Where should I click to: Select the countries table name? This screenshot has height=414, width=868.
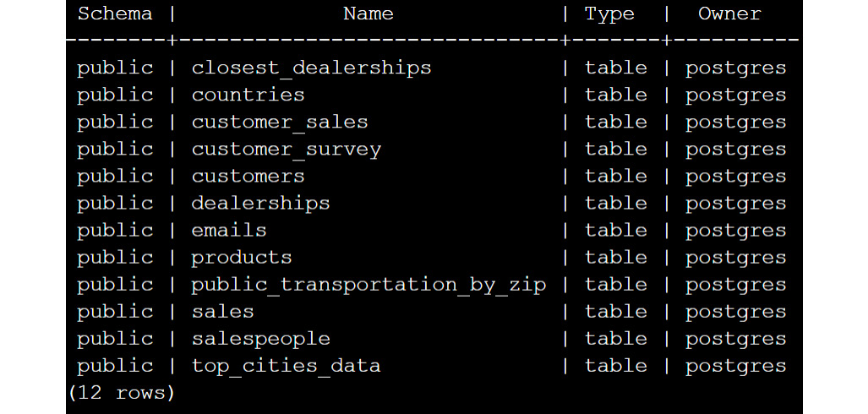248,95
